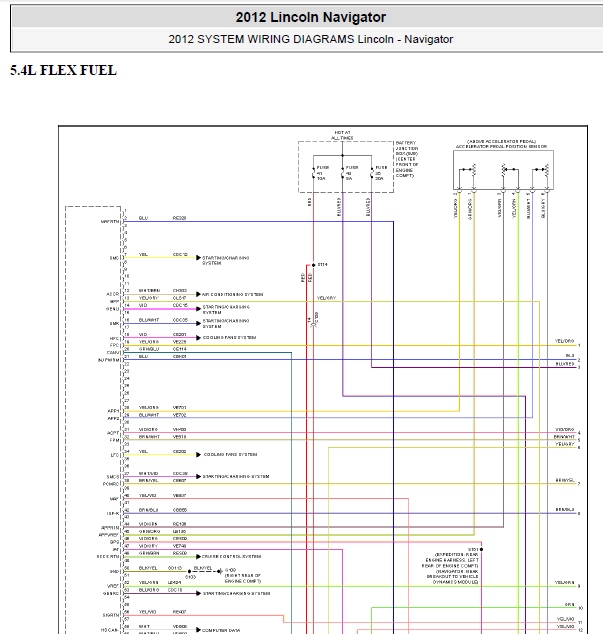
Task: Click the BLU wire color on pin 2
Action: 143,218
